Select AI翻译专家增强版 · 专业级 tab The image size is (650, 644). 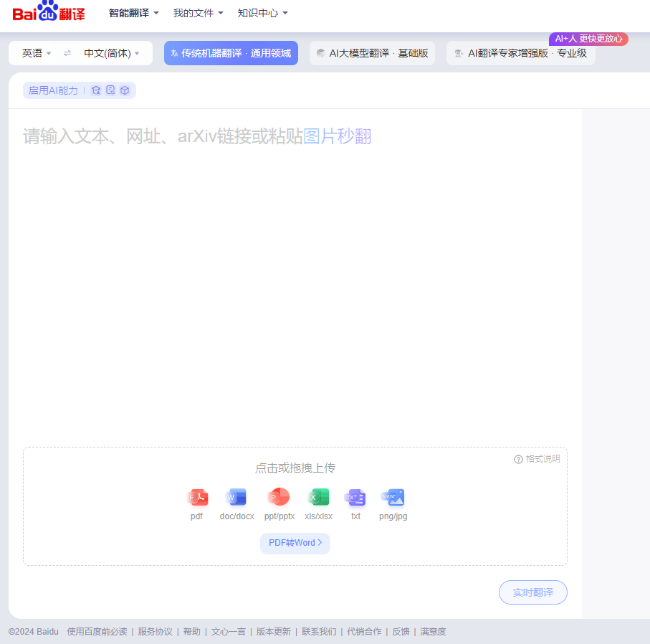click(521, 53)
